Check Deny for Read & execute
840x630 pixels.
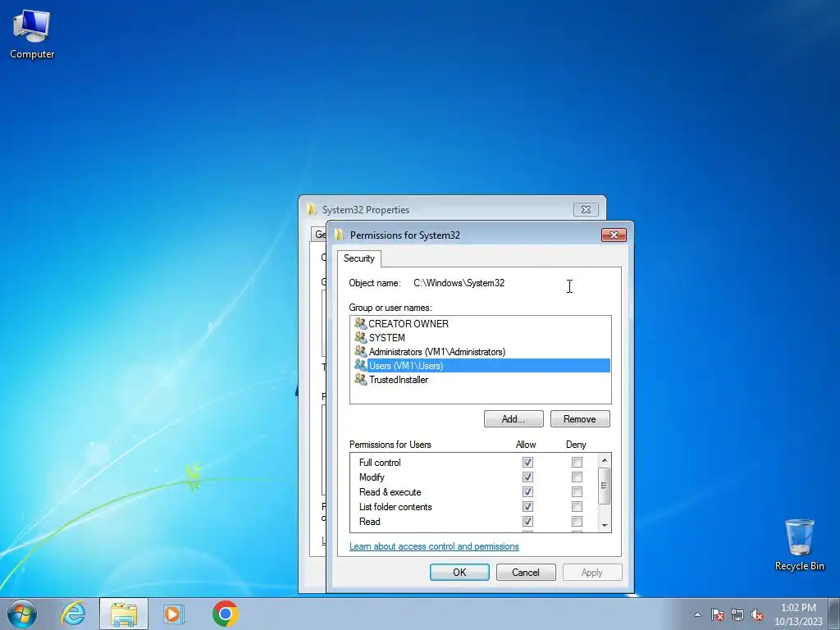577,491
